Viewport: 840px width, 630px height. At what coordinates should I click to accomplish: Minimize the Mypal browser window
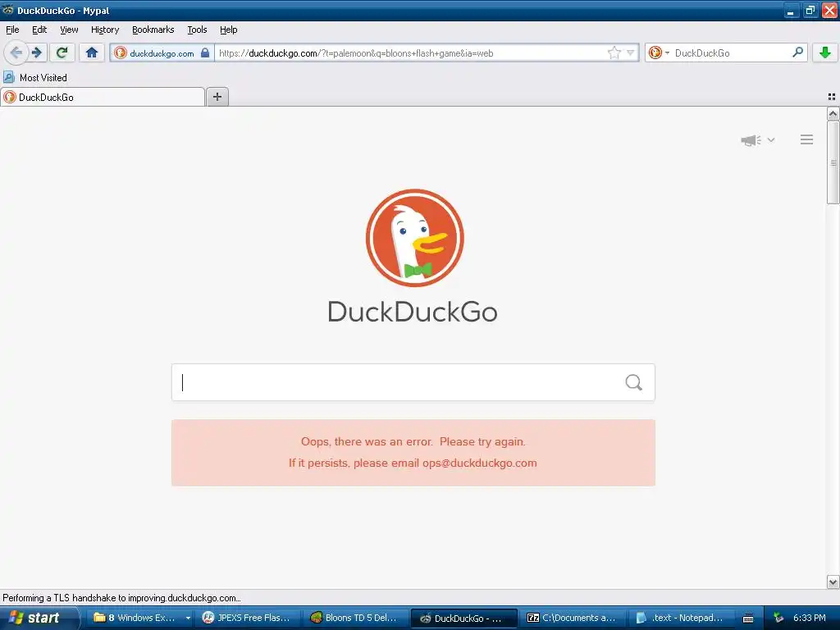pyautogui.click(x=791, y=11)
